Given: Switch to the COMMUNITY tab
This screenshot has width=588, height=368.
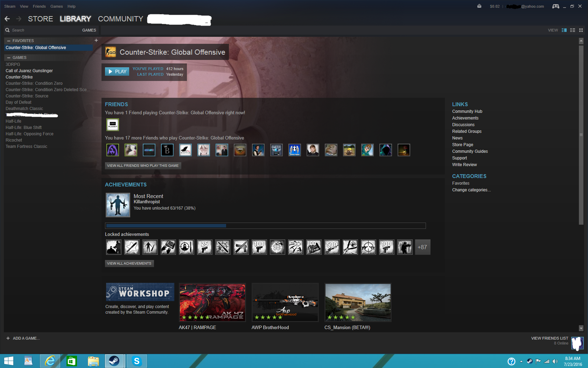Looking at the screenshot, I should coord(120,19).
